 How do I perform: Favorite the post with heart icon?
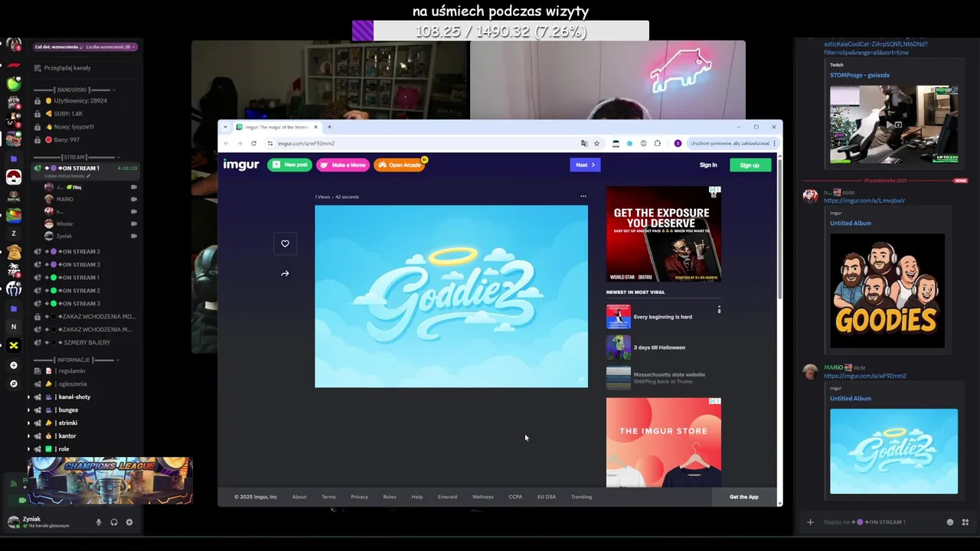click(285, 243)
